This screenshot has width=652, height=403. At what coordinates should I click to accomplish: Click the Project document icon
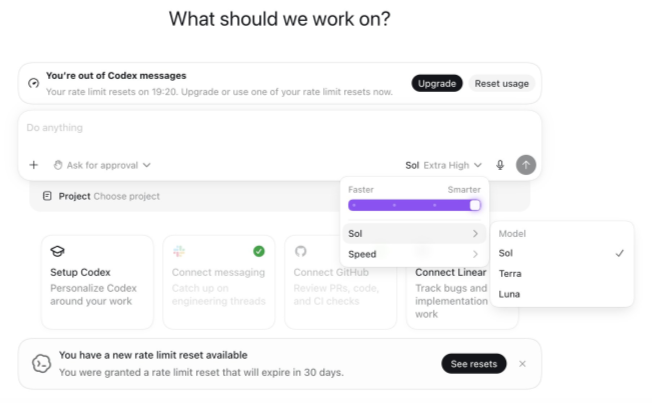[47, 196]
